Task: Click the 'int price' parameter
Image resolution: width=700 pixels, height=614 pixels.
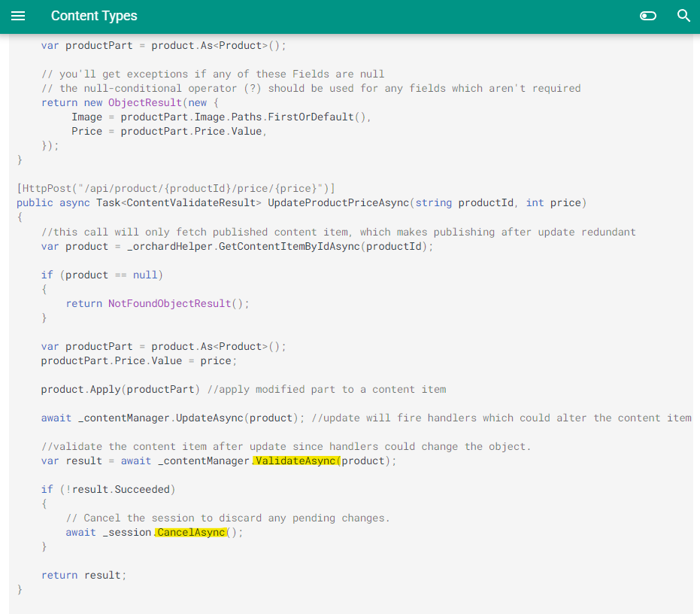Action: [553, 203]
